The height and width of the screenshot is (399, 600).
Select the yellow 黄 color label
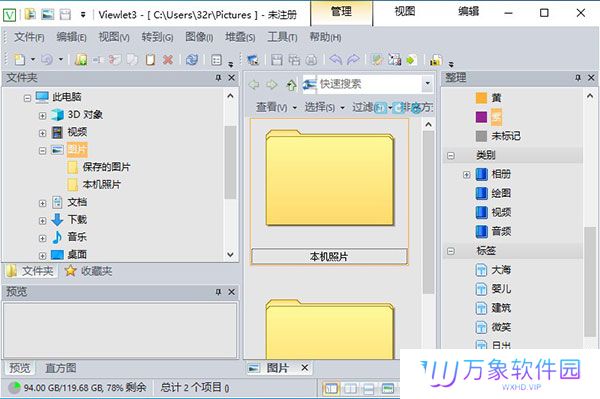(x=488, y=98)
